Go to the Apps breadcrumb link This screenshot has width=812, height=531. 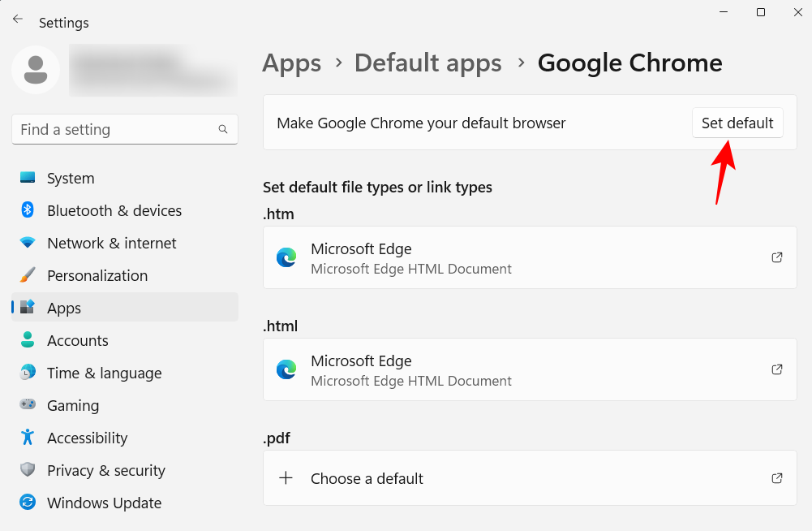click(291, 63)
